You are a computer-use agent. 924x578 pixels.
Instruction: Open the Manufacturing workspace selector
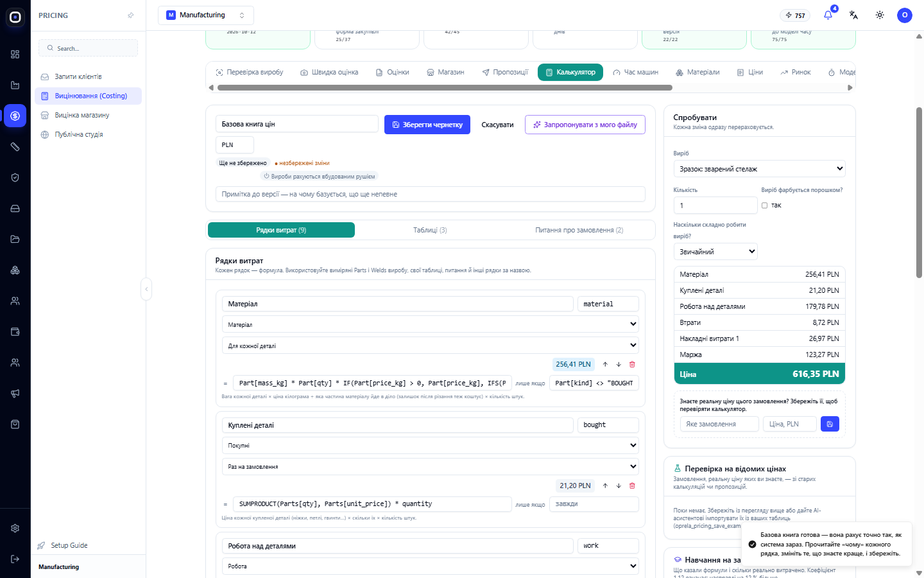(206, 15)
